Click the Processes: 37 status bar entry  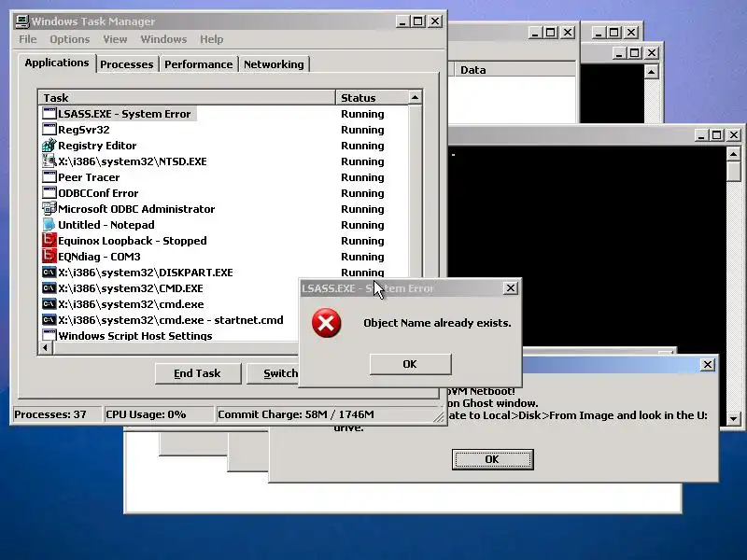pyautogui.click(x=56, y=414)
